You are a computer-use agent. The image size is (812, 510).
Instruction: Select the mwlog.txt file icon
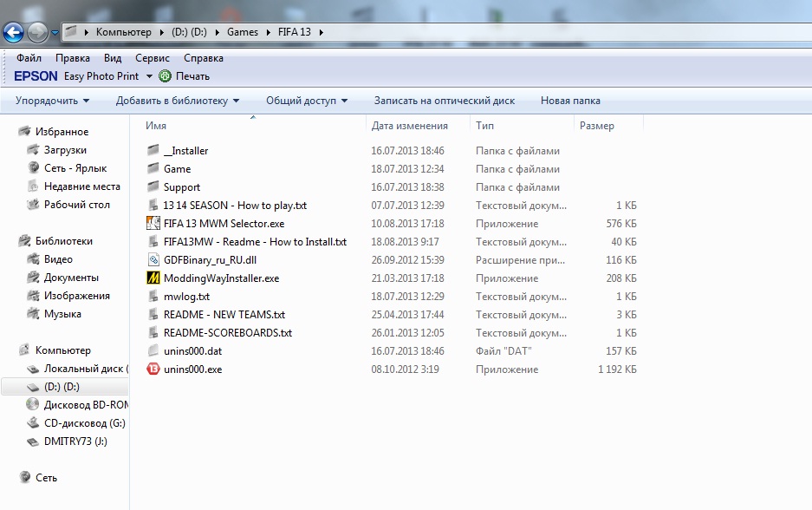(153, 297)
